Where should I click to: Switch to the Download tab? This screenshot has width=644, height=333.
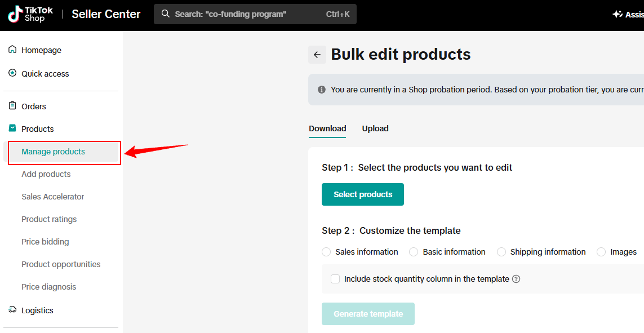[327, 128]
